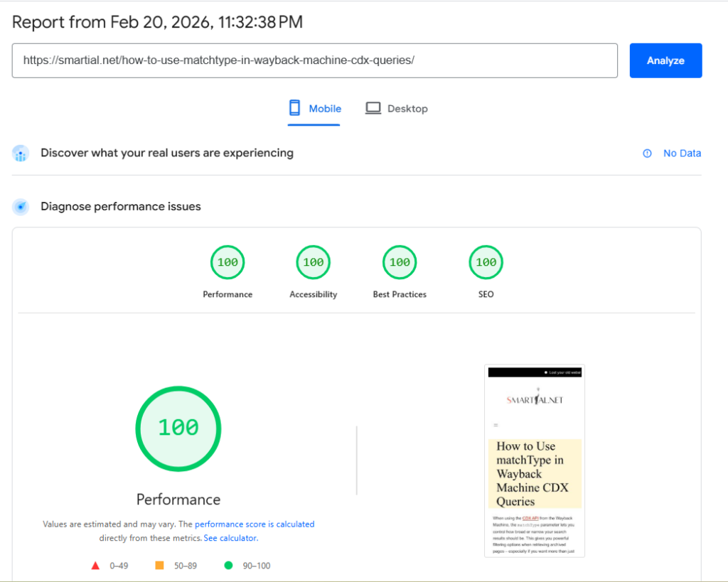Open the 'performance score is calculated' link
The image size is (728, 582).
[255, 524]
